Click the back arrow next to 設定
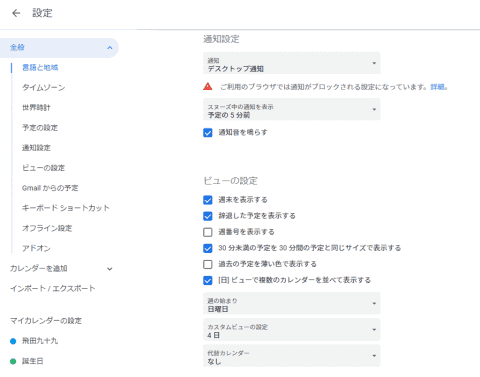This screenshot has height=377, width=480. 16,13
